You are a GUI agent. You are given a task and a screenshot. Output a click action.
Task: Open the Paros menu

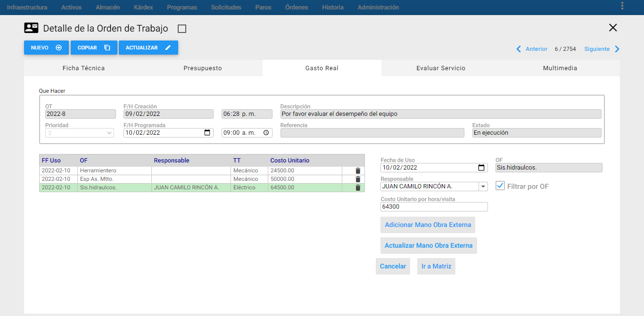(x=263, y=8)
